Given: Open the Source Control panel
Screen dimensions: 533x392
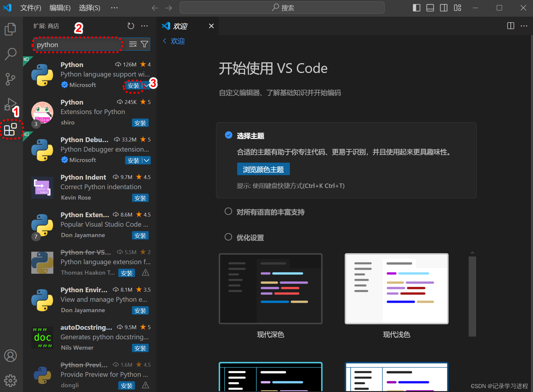Looking at the screenshot, I should 10,79.
